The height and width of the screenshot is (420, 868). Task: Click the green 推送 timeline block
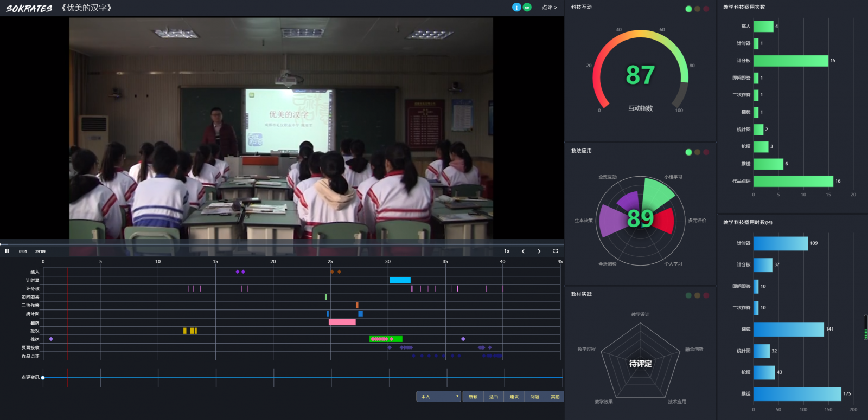pyautogui.click(x=386, y=339)
